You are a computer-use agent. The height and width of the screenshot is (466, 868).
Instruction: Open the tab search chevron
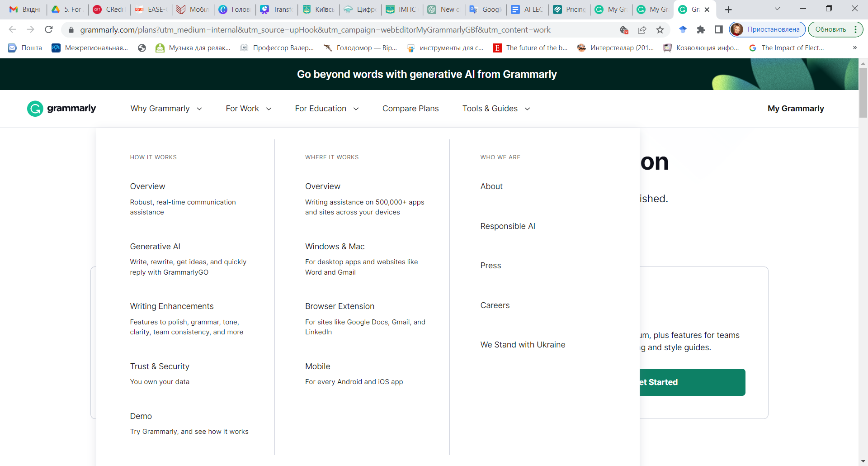point(777,9)
